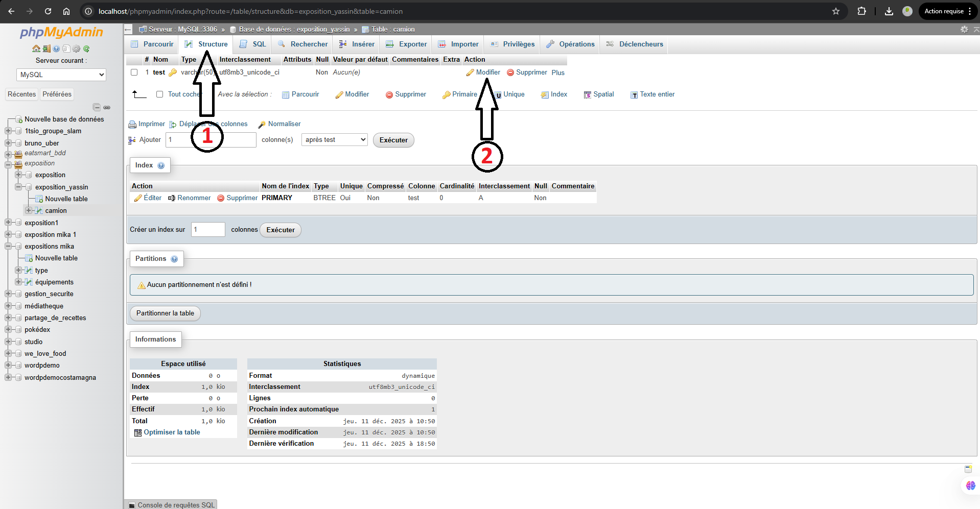Enable the Tout cocher checkbox
Screen dimensions: 980x509
(160, 94)
